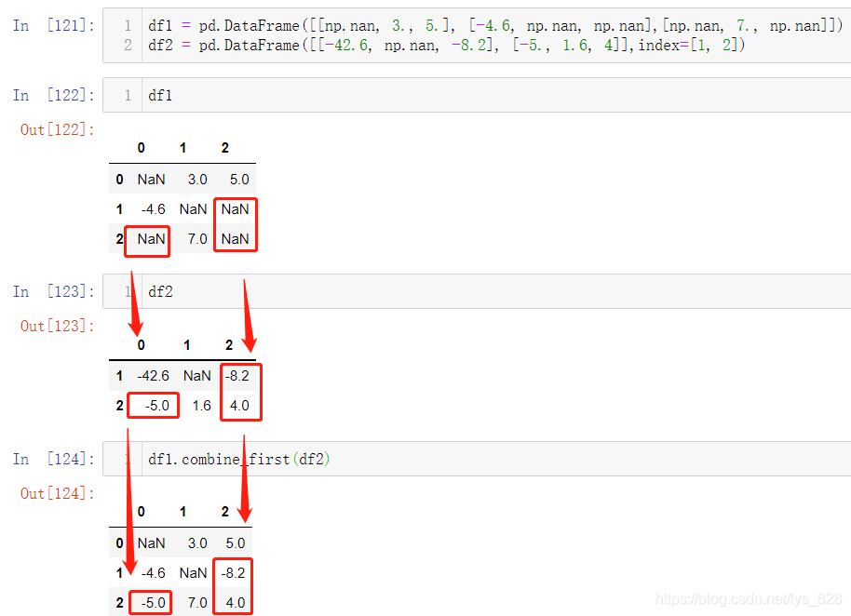Viewport: 851px width, 616px height.
Task: Click column-1 NaN in row 1 of Out[122]
Action: (x=194, y=209)
